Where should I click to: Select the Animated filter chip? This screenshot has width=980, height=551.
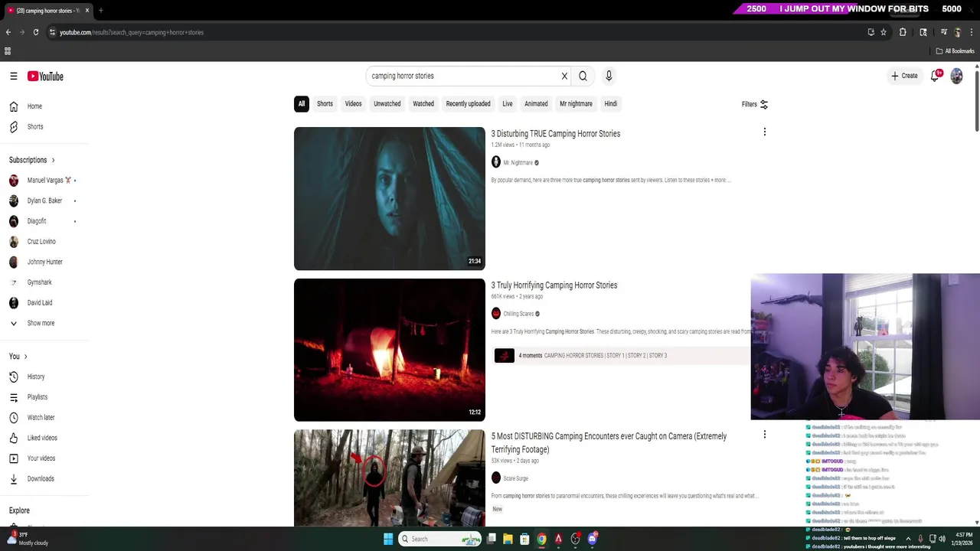click(536, 104)
